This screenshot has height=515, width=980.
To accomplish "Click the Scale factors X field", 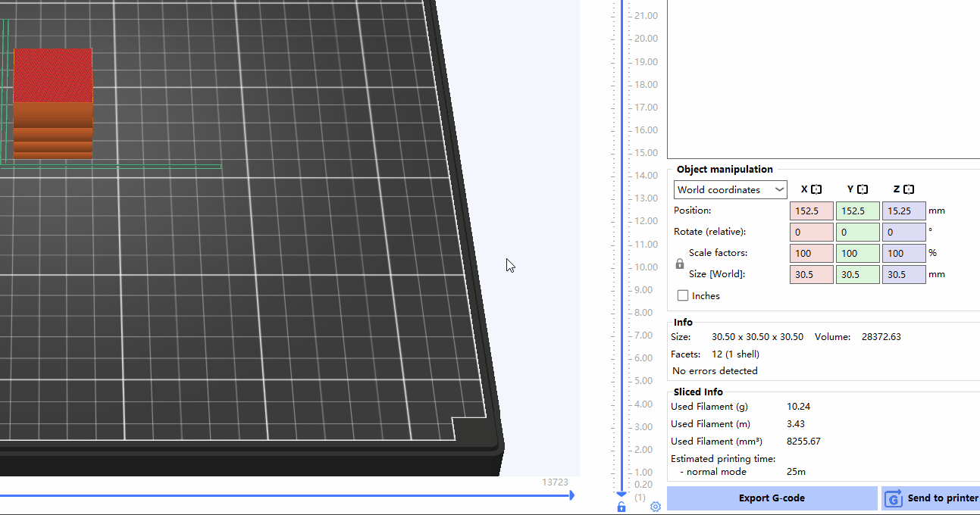I will point(811,254).
